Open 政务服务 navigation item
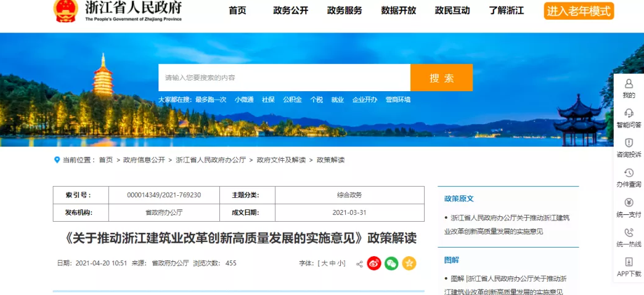This screenshot has width=644, height=295. [x=344, y=10]
